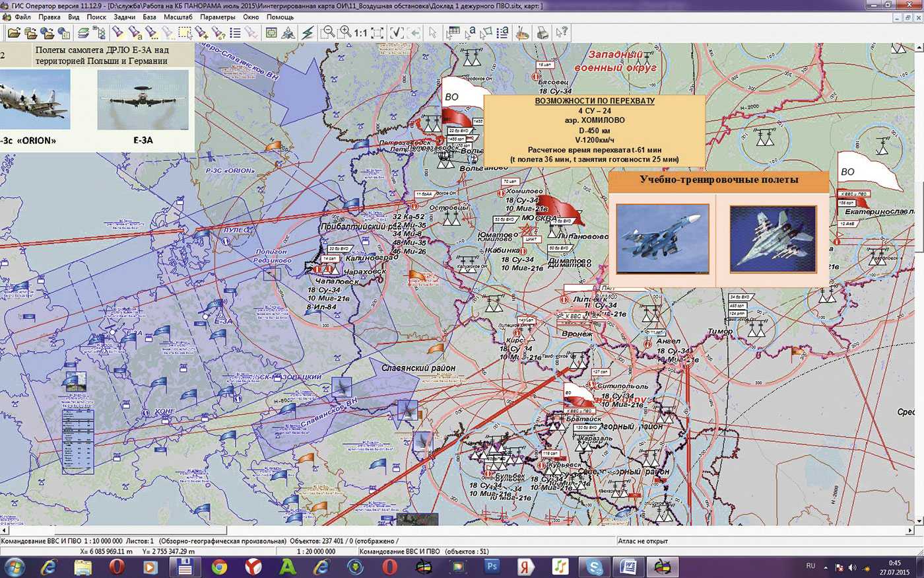The width and height of the screenshot is (924, 578).
Task: Click the 'X= 6 085 969.11 m' coordinate
Action: click(106, 552)
